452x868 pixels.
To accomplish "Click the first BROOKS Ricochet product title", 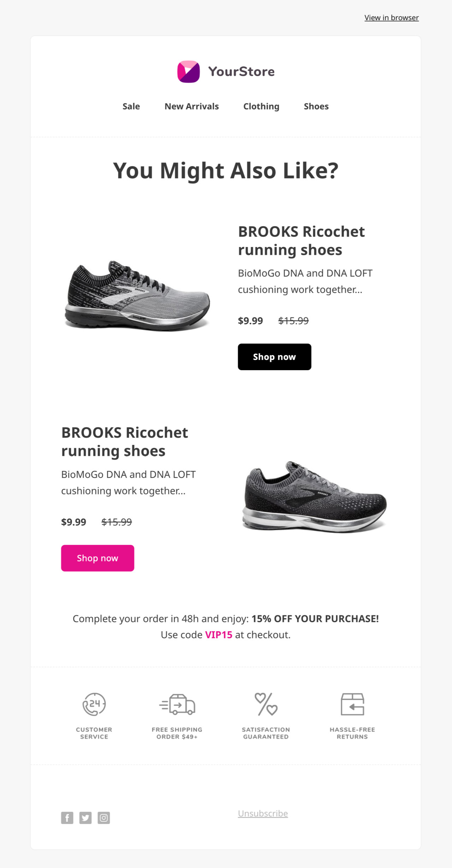I will pos(301,241).
